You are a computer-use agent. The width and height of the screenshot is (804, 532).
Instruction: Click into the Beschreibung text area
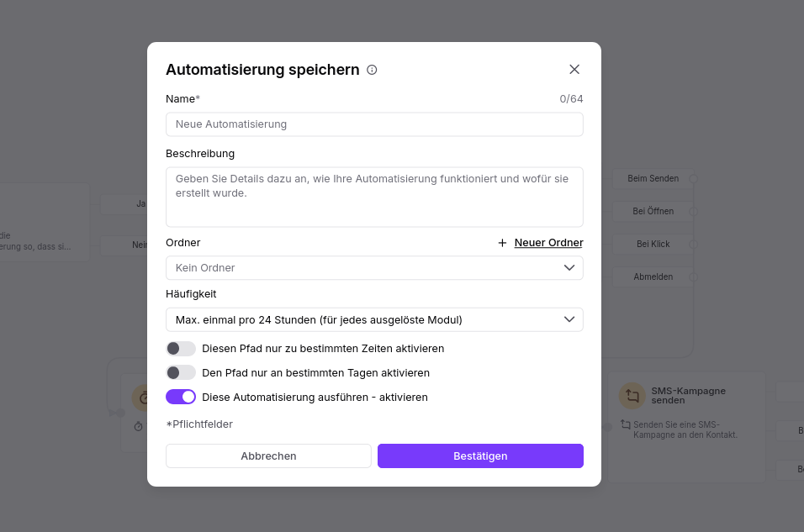tap(374, 197)
